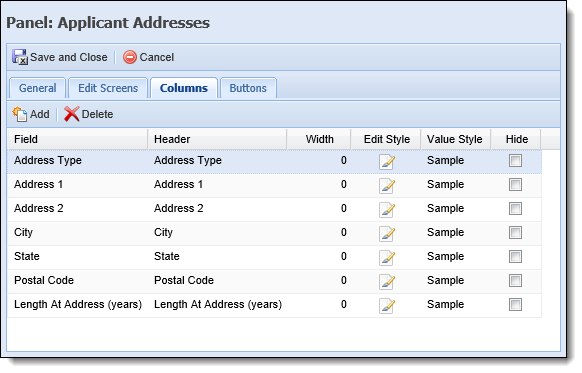
Task: Click Sample value style in Address 1 row
Action: (x=445, y=184)
